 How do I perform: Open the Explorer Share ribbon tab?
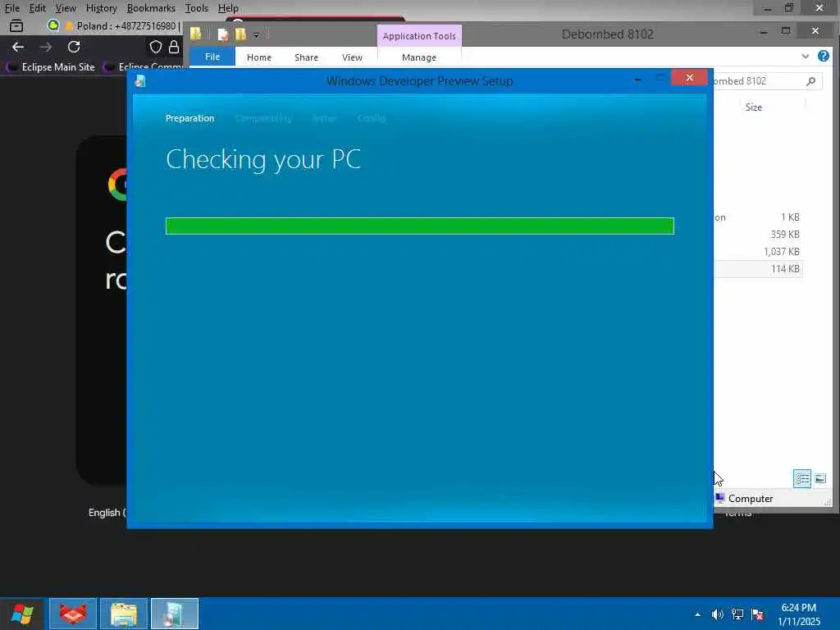pos(306,57)
